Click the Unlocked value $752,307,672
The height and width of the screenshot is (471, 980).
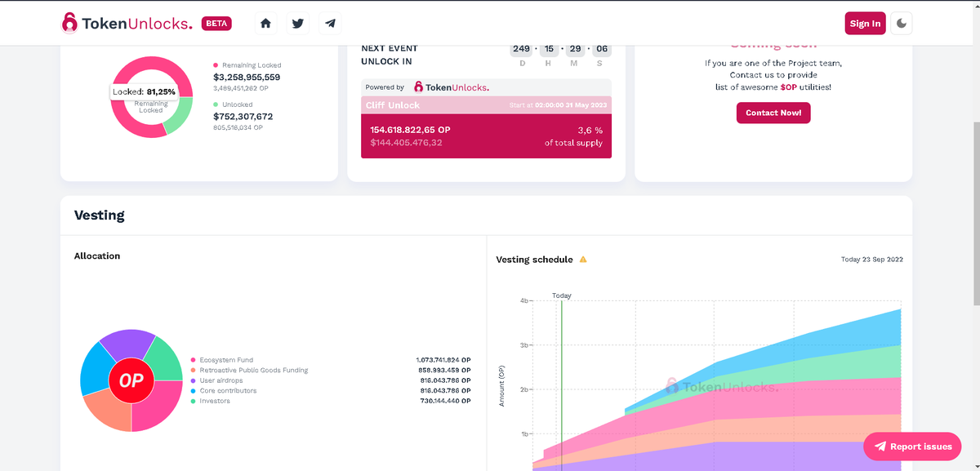(x=243, y=117)
